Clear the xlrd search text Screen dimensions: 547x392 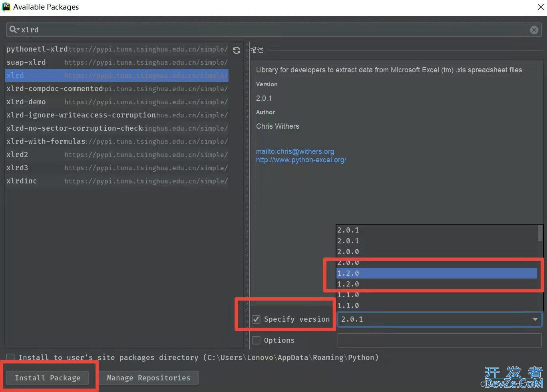tap(534, 30)
